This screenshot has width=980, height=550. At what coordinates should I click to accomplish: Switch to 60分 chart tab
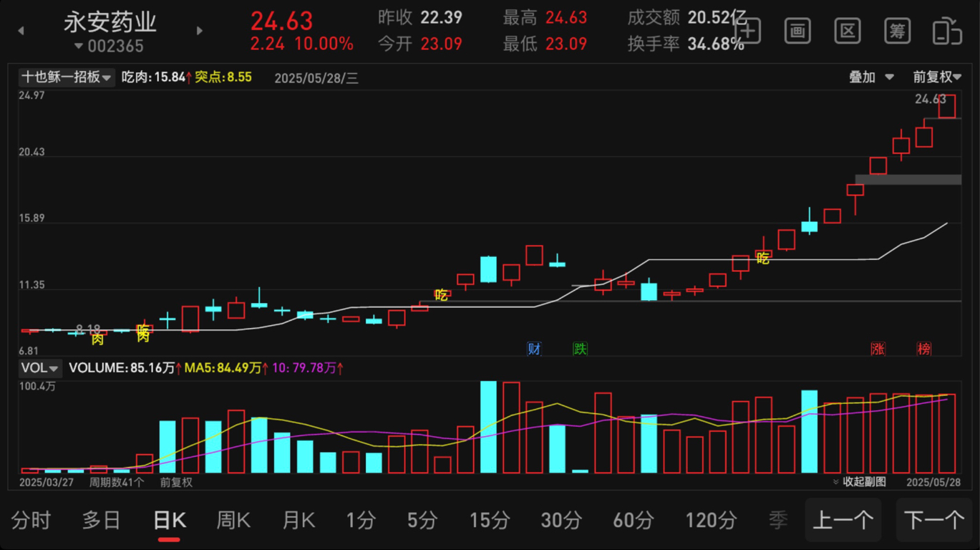coord(634,521)
